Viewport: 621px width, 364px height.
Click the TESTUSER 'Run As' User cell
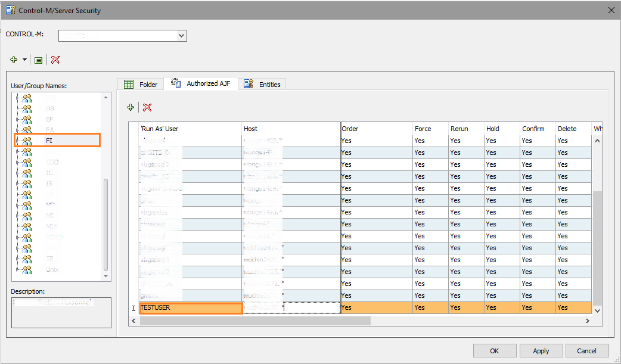click(x=190, y=308)
